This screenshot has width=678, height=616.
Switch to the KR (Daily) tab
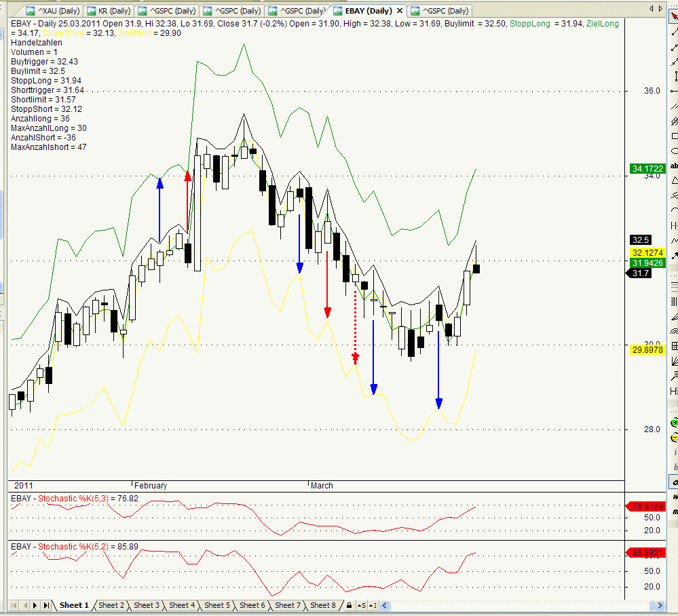point(109,11)
